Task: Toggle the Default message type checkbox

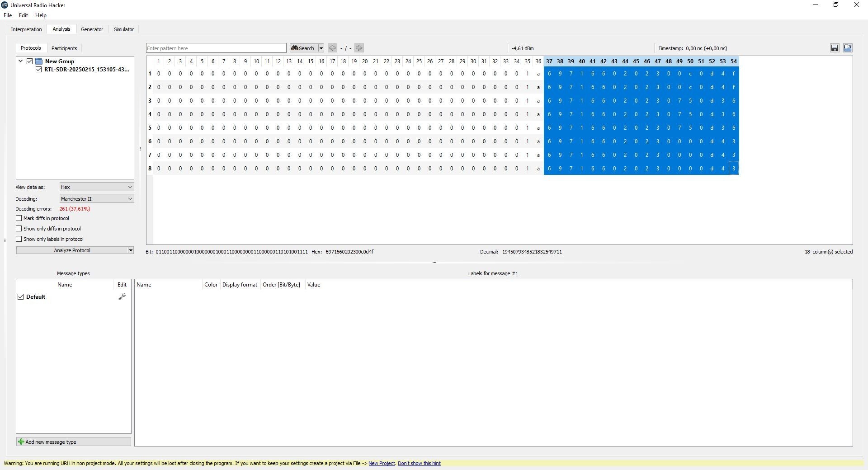Action: click(x=20, y=297)
